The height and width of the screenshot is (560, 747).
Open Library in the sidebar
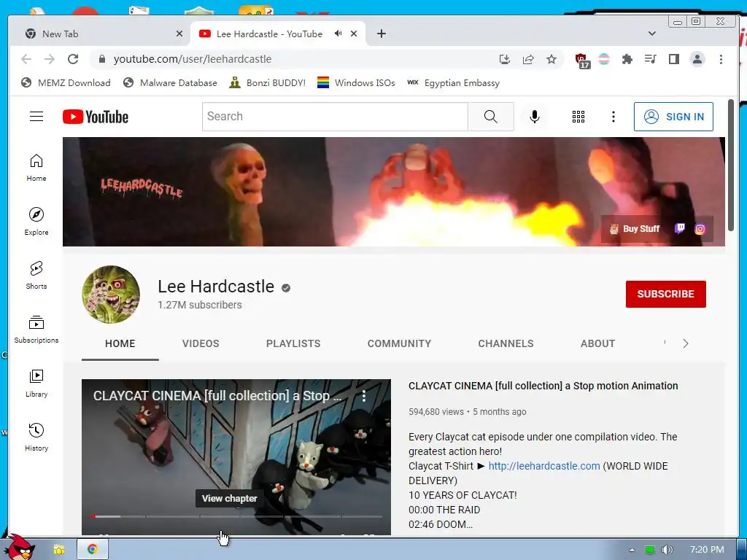36,384
